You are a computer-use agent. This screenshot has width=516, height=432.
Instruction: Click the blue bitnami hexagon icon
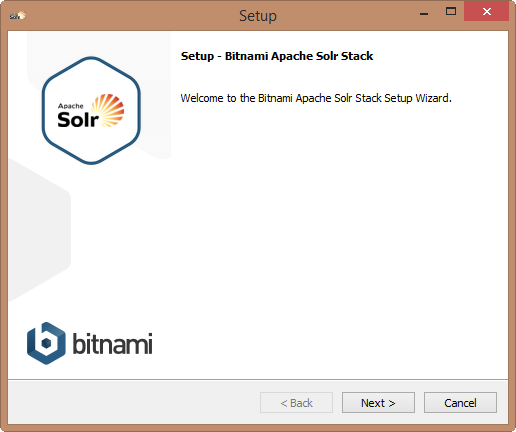coord(46,343)
